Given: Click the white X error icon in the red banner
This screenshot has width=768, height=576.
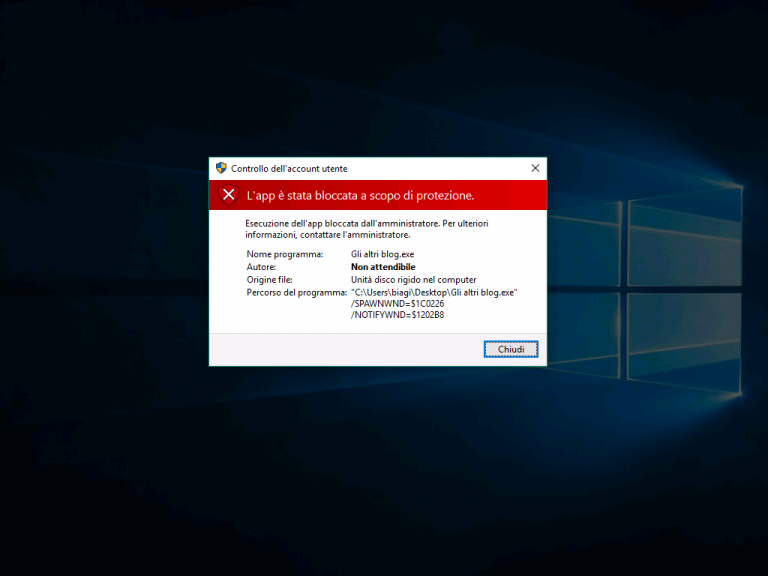Looking at the screenshot, I should click(x=229, y=195).
